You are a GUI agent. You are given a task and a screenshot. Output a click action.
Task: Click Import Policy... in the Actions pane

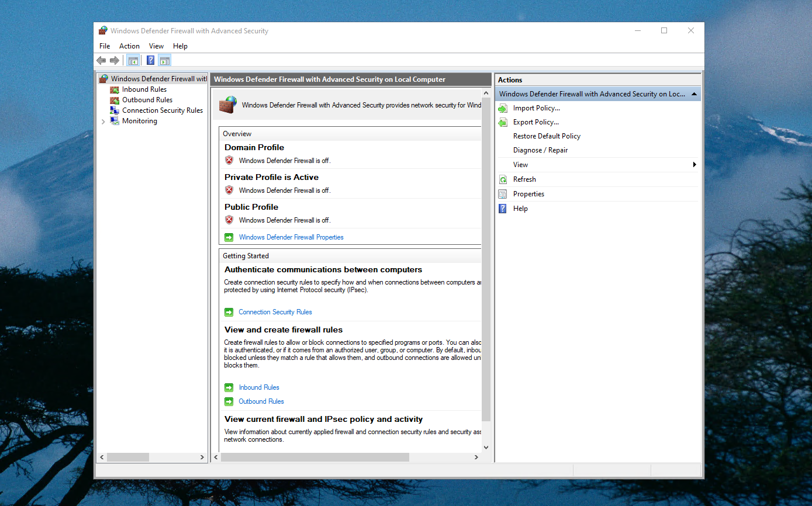click(536, 108)
